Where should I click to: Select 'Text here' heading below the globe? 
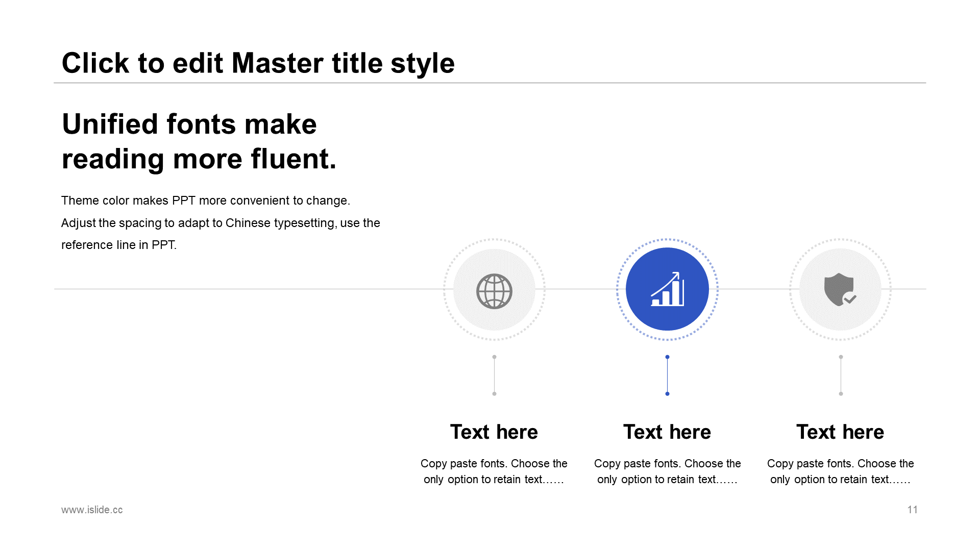pyautogui.click(x=494, y=432)
